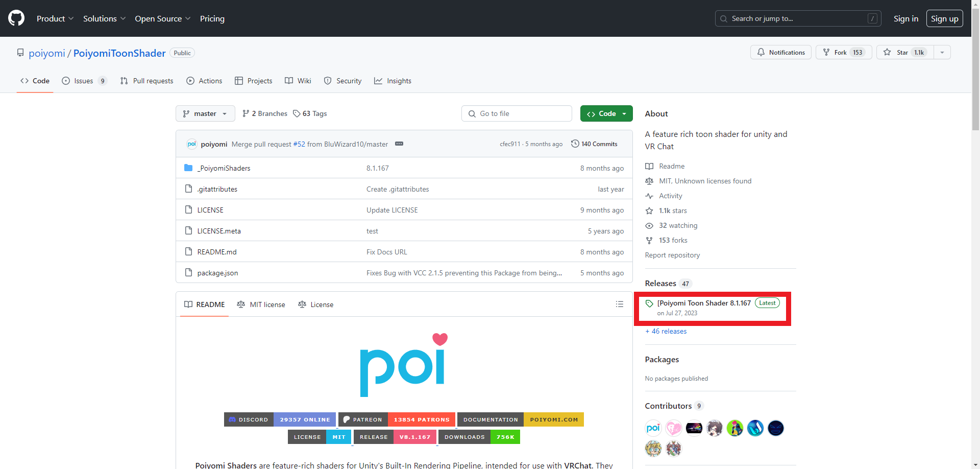Open the README.md file

point(217,252)
